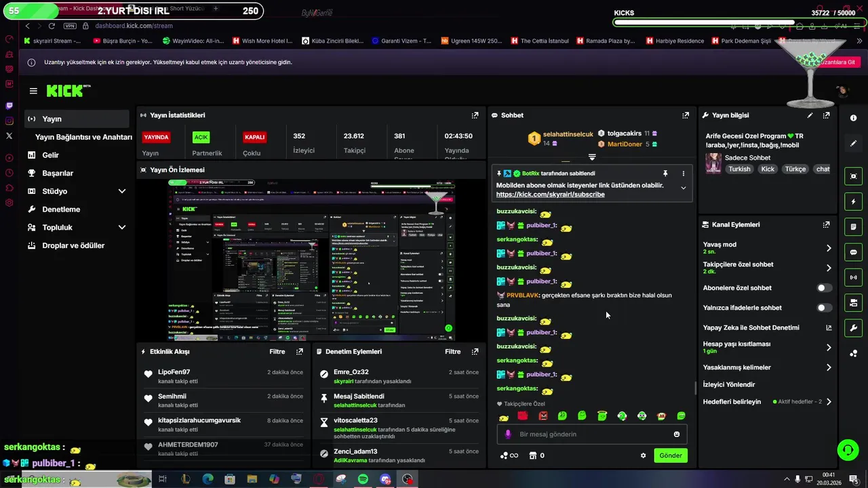Open Yapay Zeka ile Sohbet Denetimi
The width and height of the screenshot is (868, 488).
(x=767, y=327)
